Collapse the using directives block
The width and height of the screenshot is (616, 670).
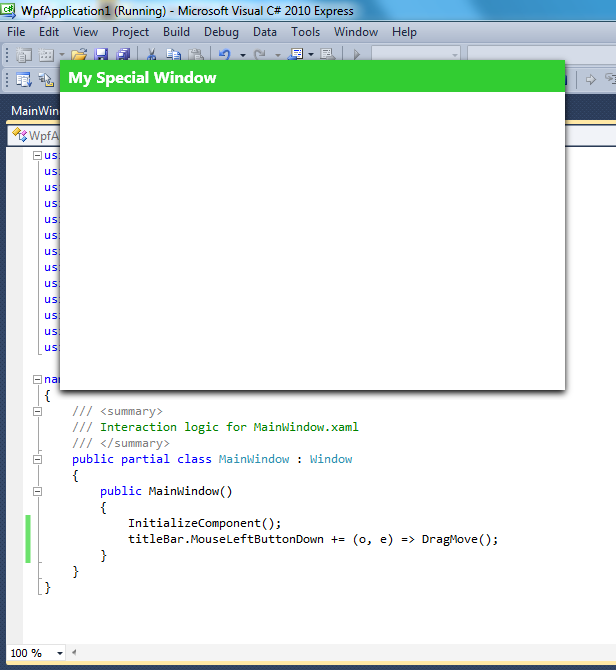pyautogui.click(x=38, y=156)
